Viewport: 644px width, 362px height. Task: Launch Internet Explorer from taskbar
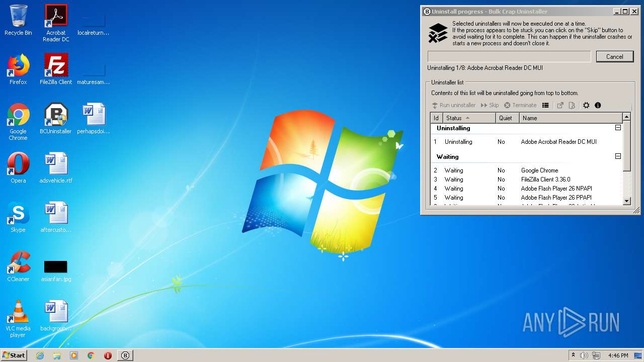[40, 355]
